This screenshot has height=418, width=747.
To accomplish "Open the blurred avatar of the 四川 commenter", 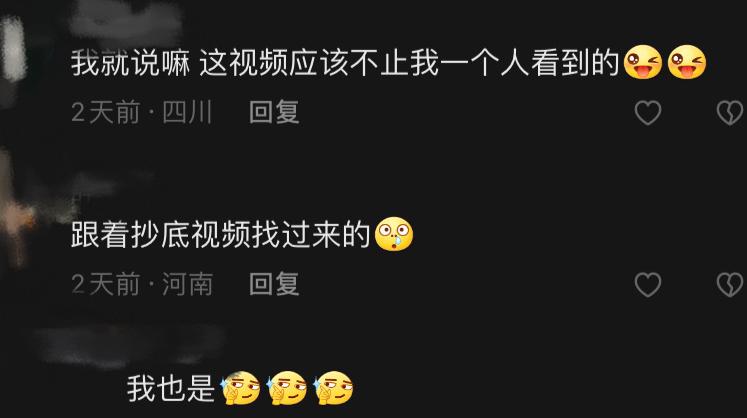I will (x=13, y=48).
